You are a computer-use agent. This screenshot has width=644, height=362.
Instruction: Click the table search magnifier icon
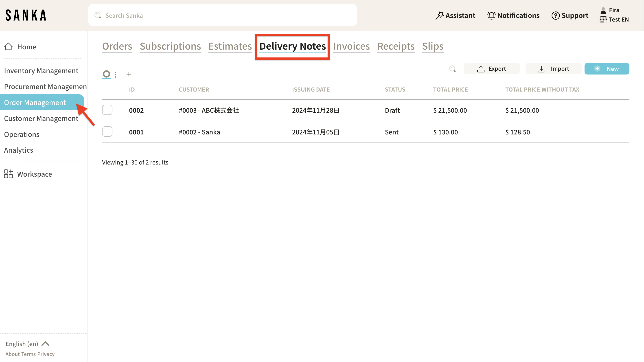coord(452,69)
